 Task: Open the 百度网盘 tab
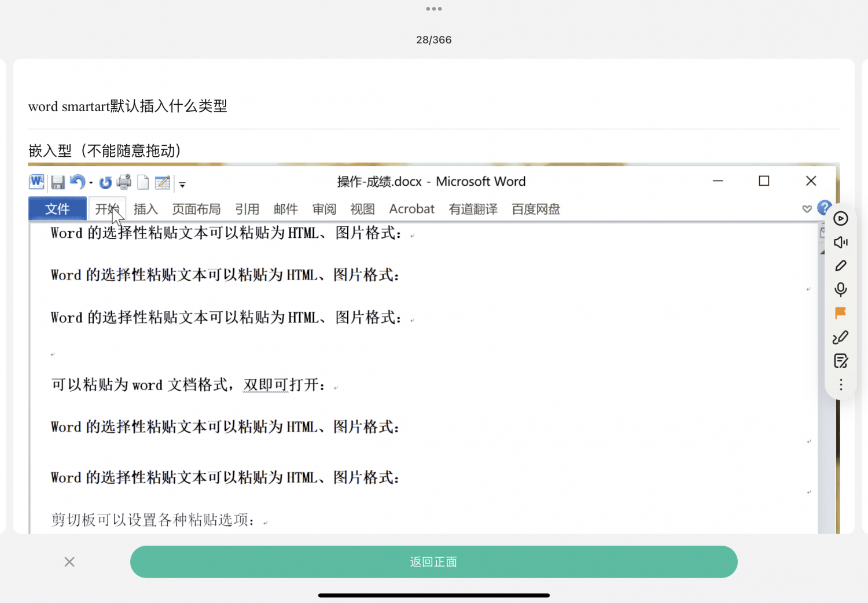click(536, 209)
